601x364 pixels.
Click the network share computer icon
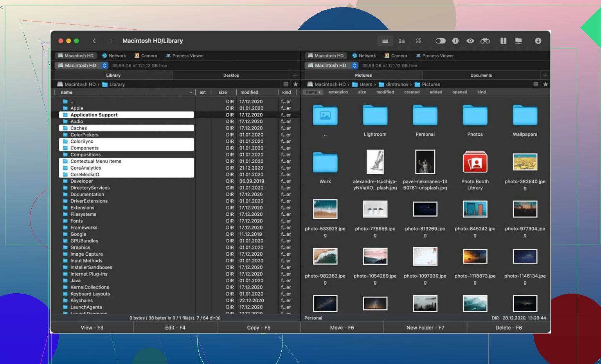click(x=518, y=41)
